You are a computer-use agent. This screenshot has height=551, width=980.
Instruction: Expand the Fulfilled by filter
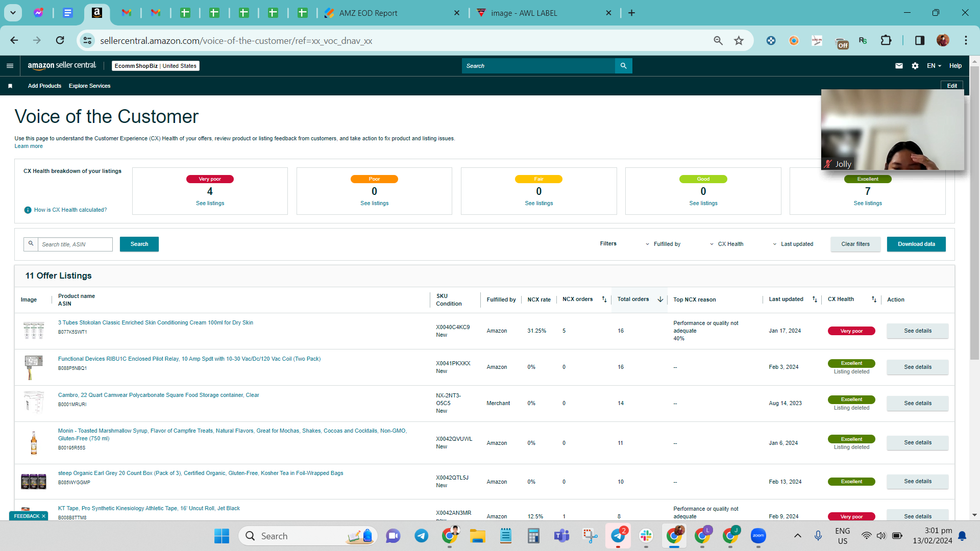click(x=663, y=244)
